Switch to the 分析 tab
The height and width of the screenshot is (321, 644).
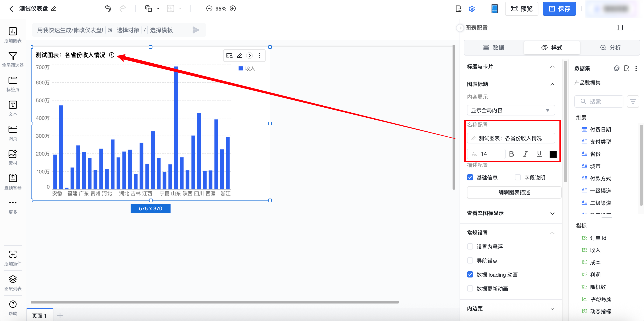[610, 47]
